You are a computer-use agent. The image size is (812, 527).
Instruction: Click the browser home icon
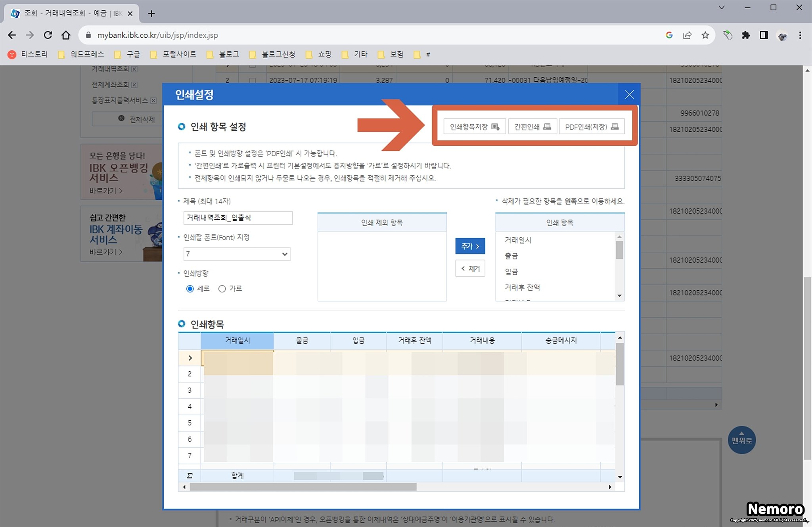point(66,35)
